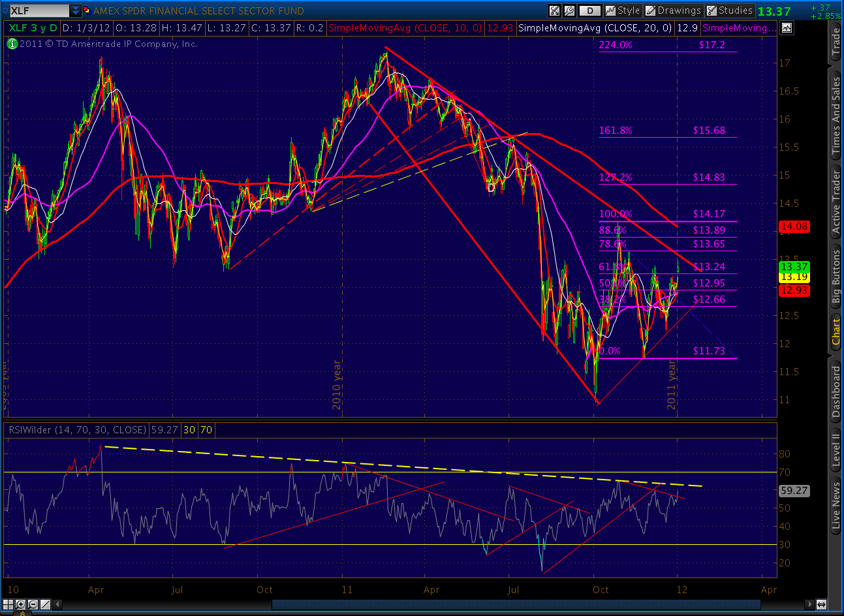
Task: Click the 2010 year divider label
Action: pyautogui.click(x=337, y=385)
